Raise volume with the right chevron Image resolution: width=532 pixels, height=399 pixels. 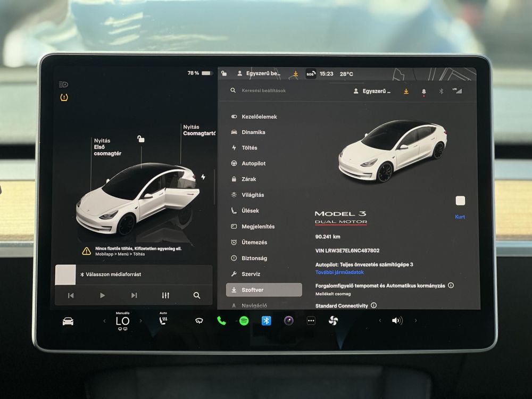415,321
